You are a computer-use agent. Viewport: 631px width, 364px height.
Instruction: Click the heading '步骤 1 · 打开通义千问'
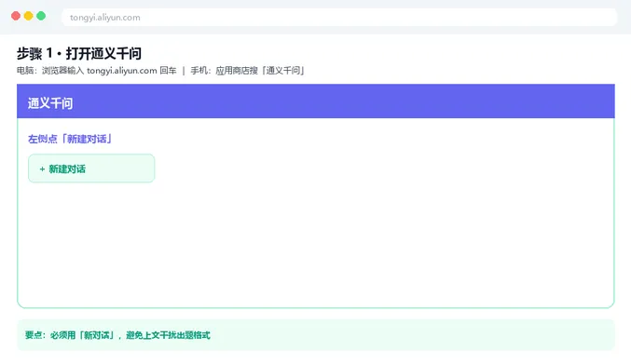tap(79, 53)
